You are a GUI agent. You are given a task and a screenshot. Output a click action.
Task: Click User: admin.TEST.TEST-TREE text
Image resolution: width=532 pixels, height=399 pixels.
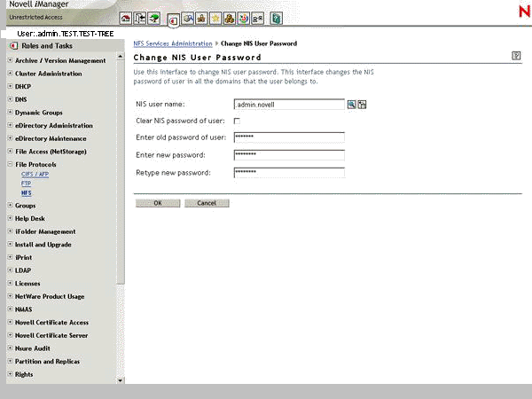[66, 34]
